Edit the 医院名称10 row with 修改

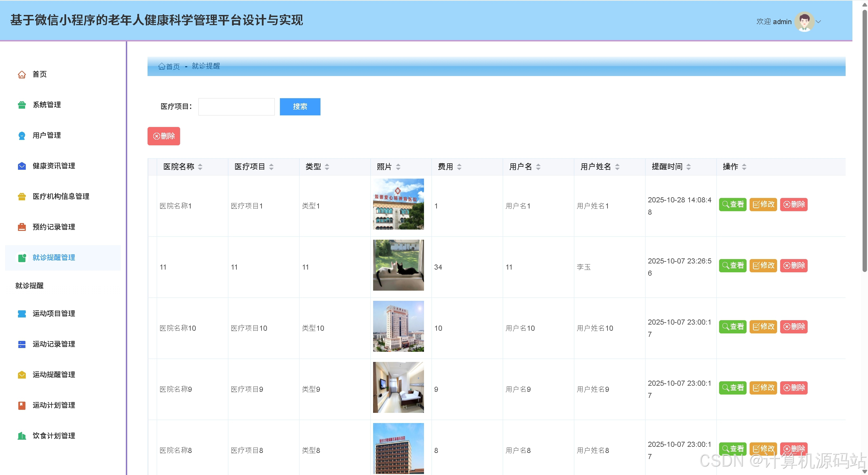point(763,327)
